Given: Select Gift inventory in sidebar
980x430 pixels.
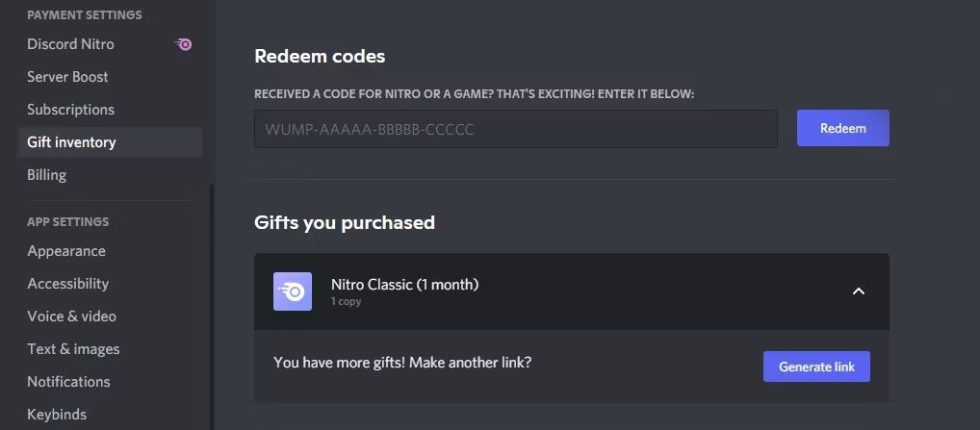Looking at the screenshot, I should pos(71,142).
